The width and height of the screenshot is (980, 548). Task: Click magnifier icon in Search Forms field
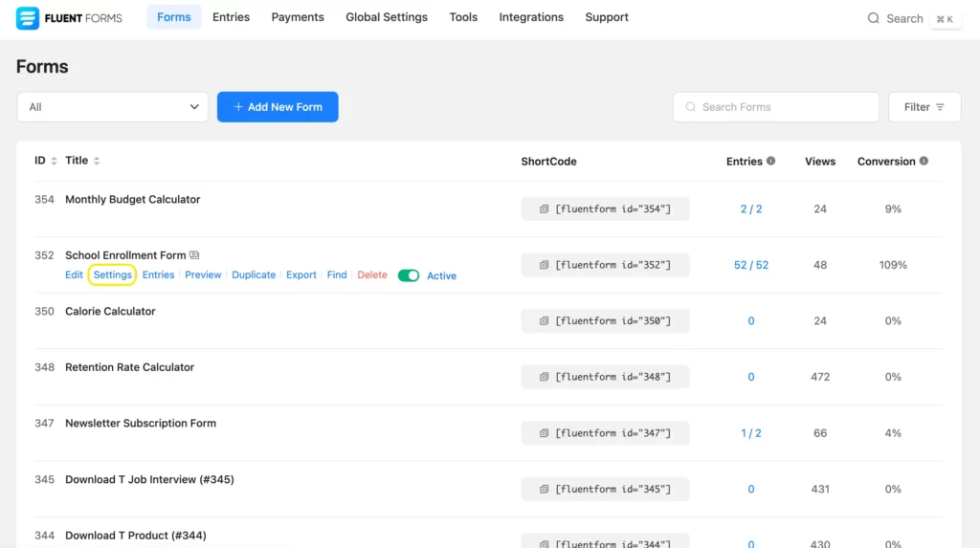(690, 107)
